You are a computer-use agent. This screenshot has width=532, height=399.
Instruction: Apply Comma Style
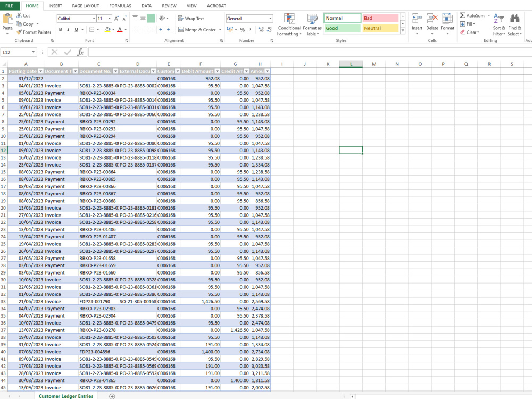[x=250, y=29]
